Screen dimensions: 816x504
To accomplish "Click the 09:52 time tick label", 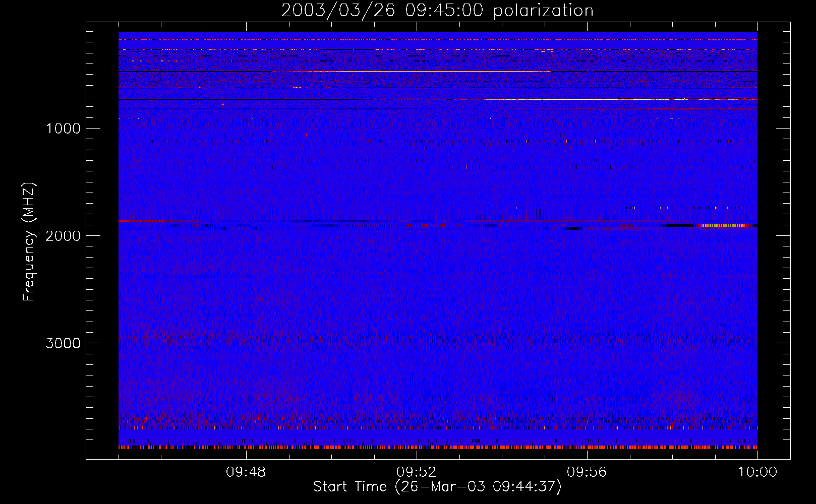I will [x=416, y=472].
